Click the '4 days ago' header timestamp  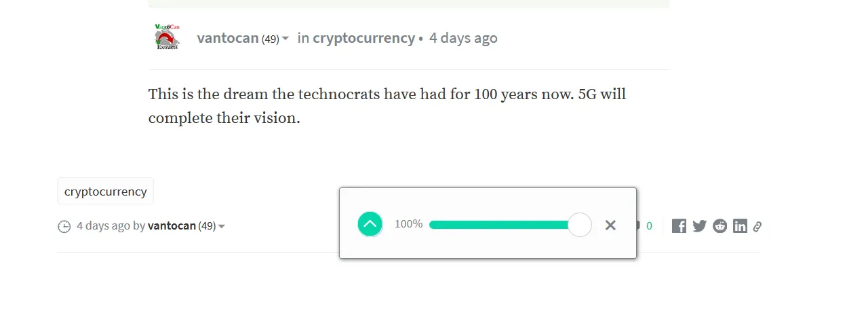[463, 38]
